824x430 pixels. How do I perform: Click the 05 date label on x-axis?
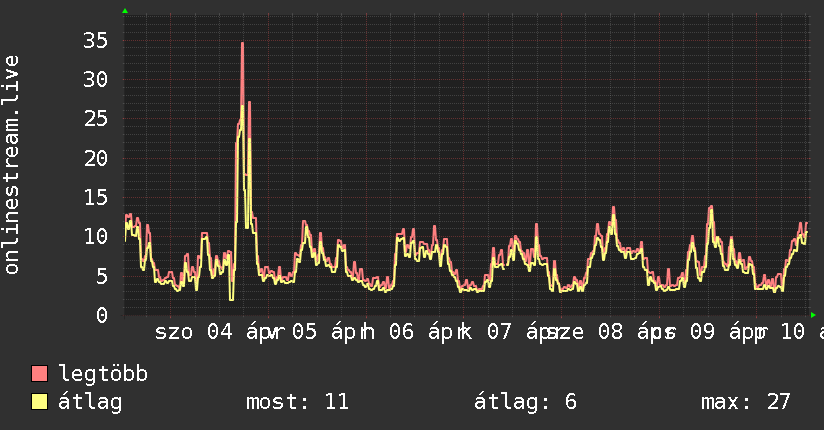(x=304, y=332)
